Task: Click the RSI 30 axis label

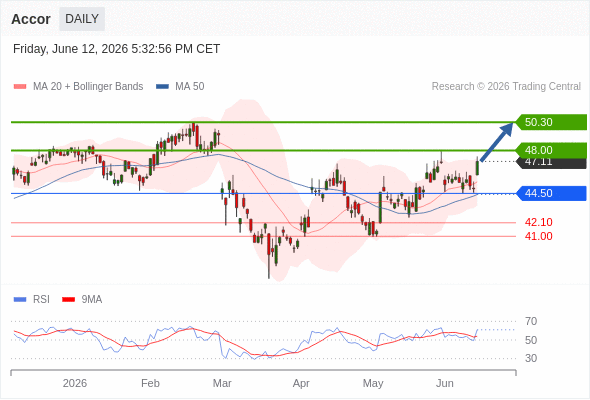Action: (531, 358)
